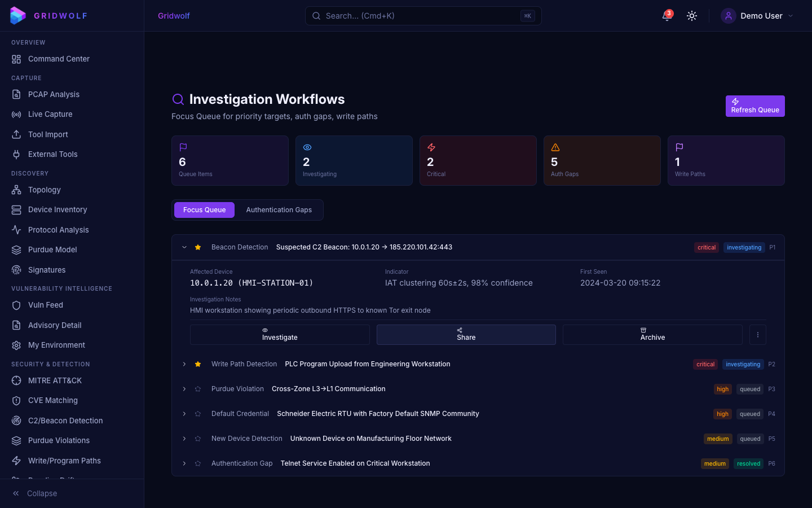Click the Gridwolf home link

point(174,16)
